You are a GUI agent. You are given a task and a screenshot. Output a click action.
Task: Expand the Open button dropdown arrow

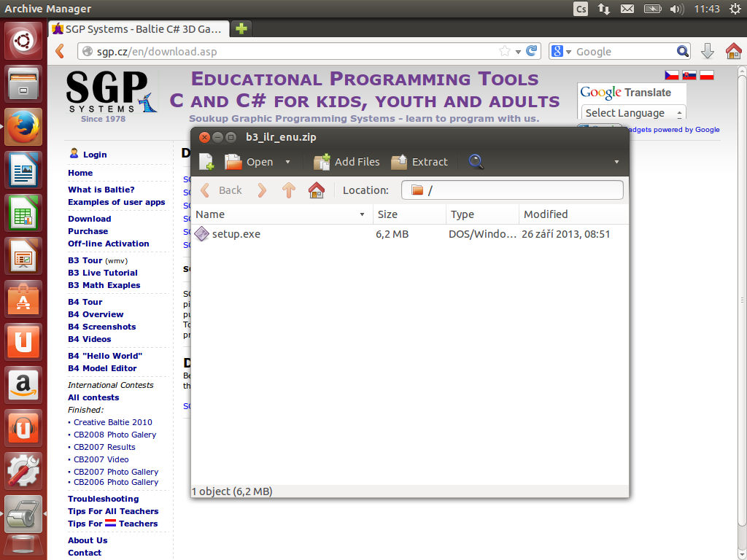(x=287, y=162)
